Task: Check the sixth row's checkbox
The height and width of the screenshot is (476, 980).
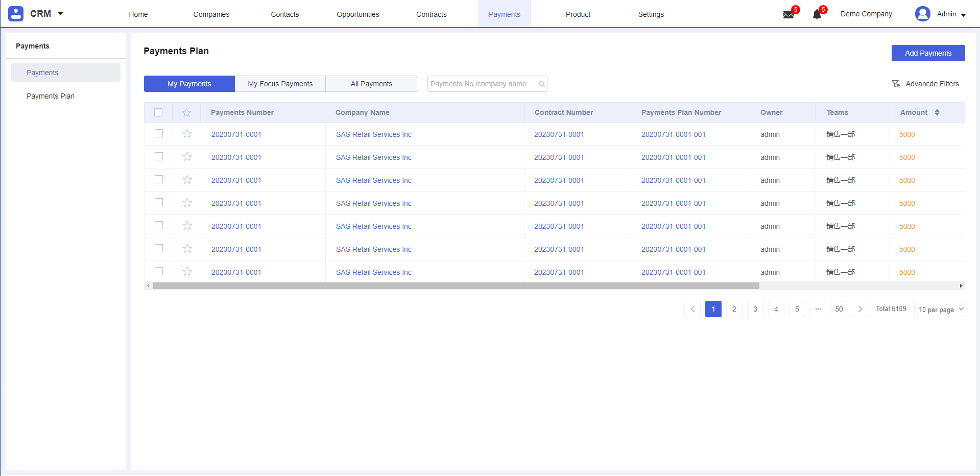Action: point(159,248)
